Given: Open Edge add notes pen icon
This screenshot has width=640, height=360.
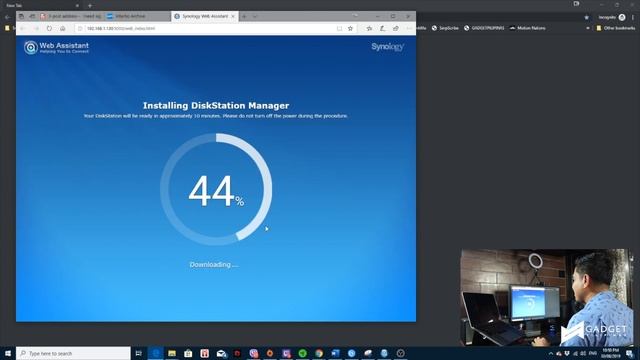Looking at the screenshot, I should [x=382, y=29].
